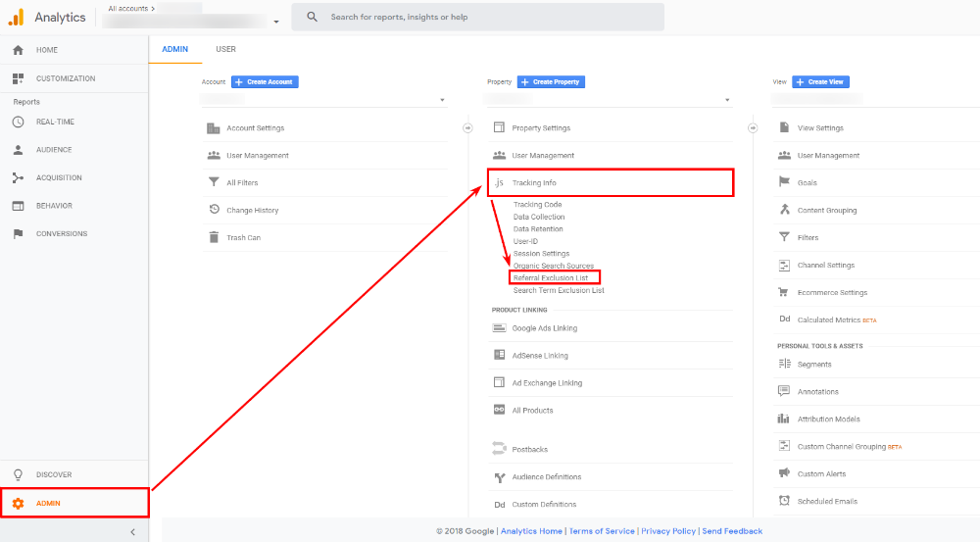Click the Create Account button

click(265, 82)
